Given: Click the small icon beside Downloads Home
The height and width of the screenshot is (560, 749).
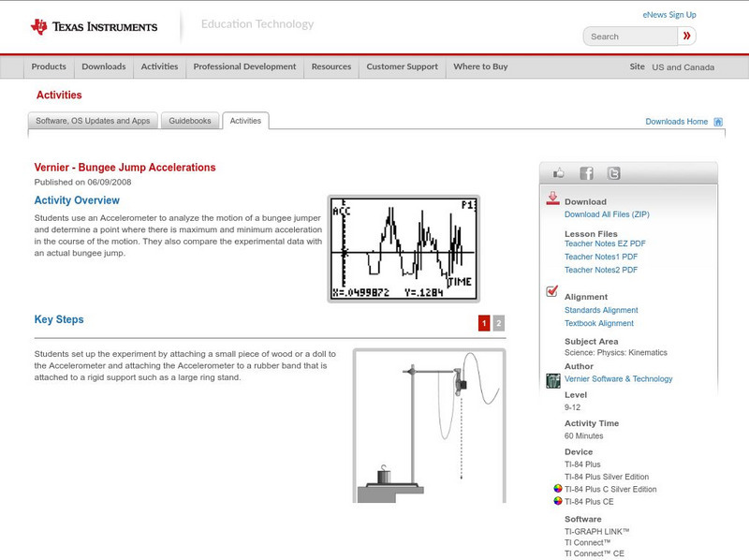Looking at the screenshot, I should coord(718,121).
